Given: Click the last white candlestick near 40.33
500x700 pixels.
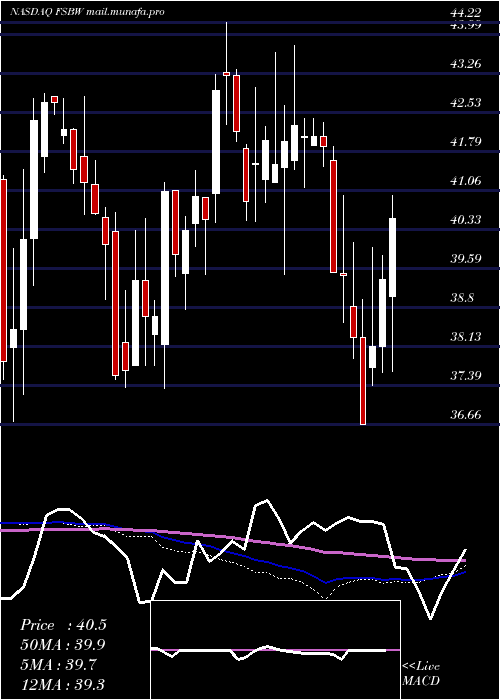Looking at the screenshot, I should coord(392,257).
